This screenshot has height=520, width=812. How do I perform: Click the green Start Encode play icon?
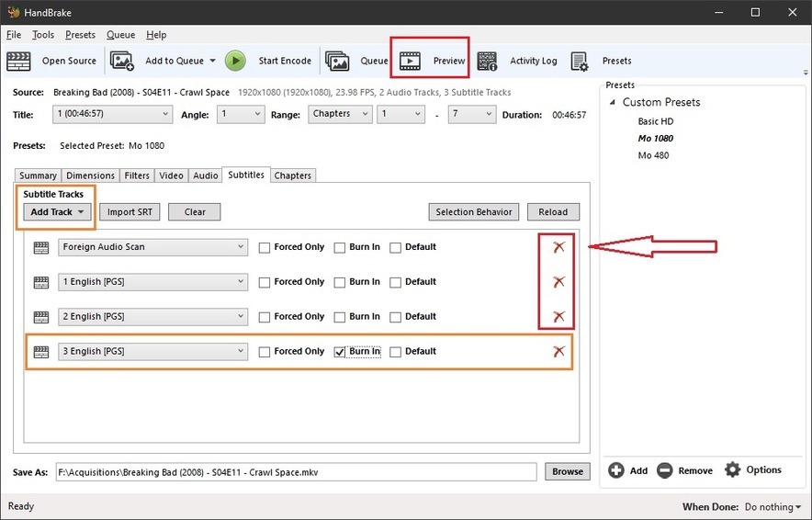tap(235, 61)
